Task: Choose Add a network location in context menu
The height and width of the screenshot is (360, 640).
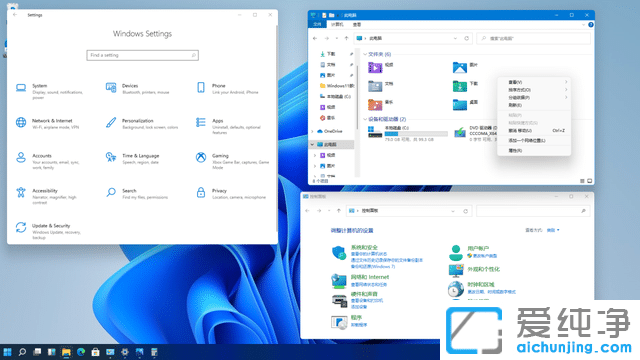Action: point(534,140)
